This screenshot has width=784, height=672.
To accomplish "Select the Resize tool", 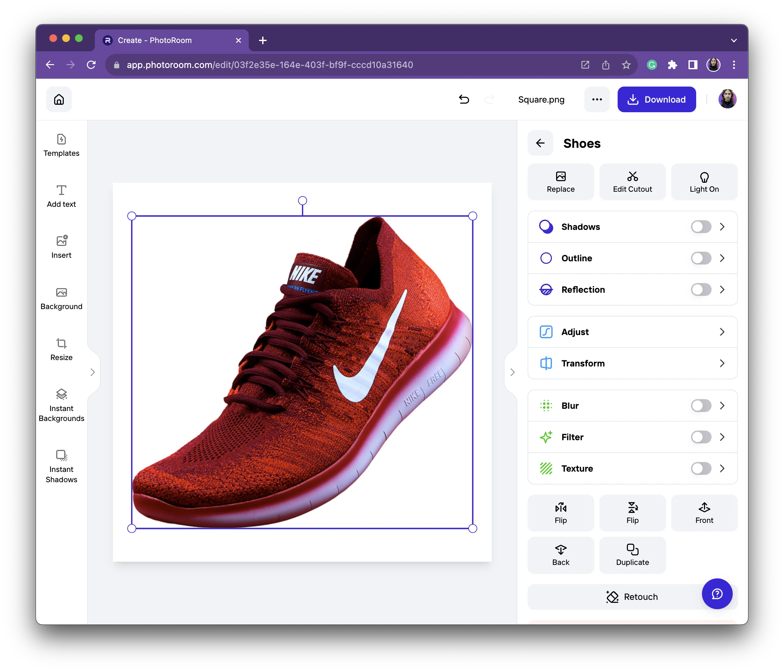I will tap(61, 349).
